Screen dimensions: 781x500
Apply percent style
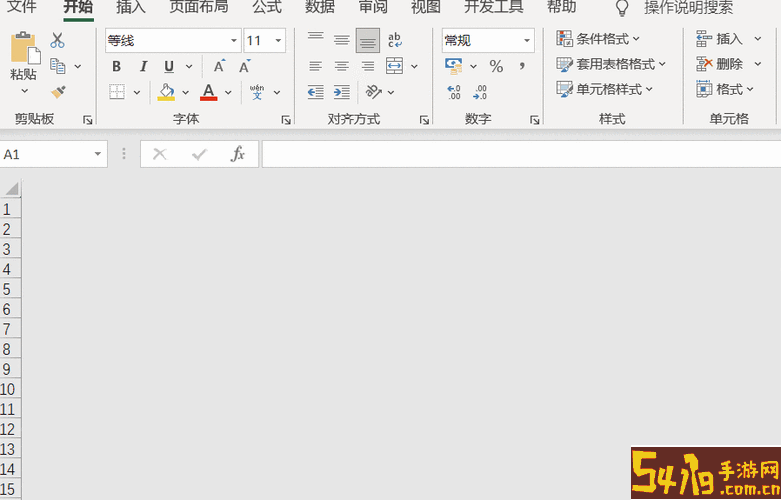click(x=496, y=66)
